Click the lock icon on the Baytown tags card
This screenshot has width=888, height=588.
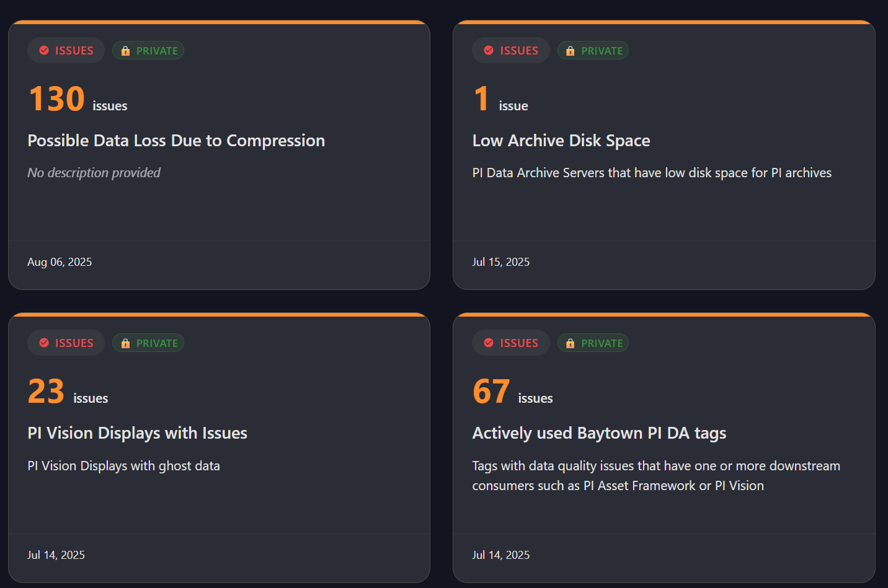click(x=571, y=343)
